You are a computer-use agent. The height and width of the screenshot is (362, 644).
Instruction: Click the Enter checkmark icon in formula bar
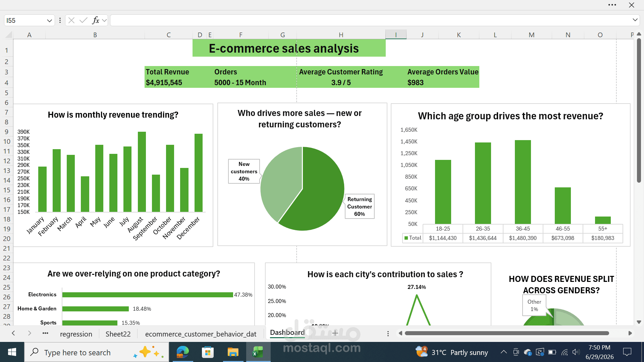(84, 20)
